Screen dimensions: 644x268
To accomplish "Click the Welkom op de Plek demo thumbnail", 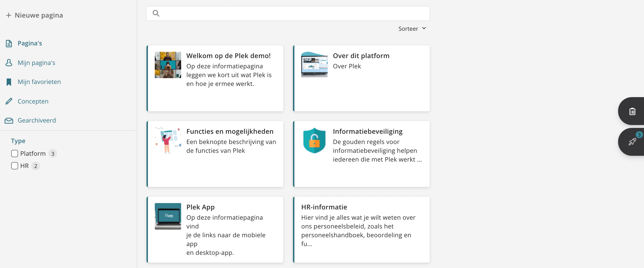I will [x=168, y=65].
